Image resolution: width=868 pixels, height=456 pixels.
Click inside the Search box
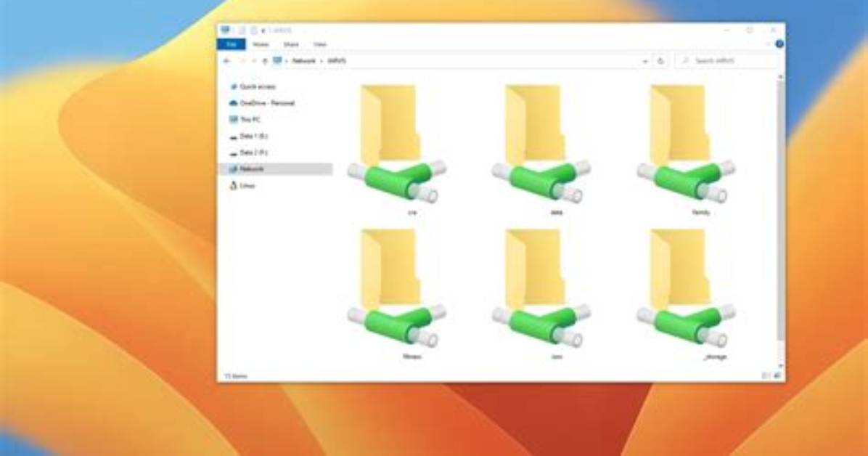726,61
